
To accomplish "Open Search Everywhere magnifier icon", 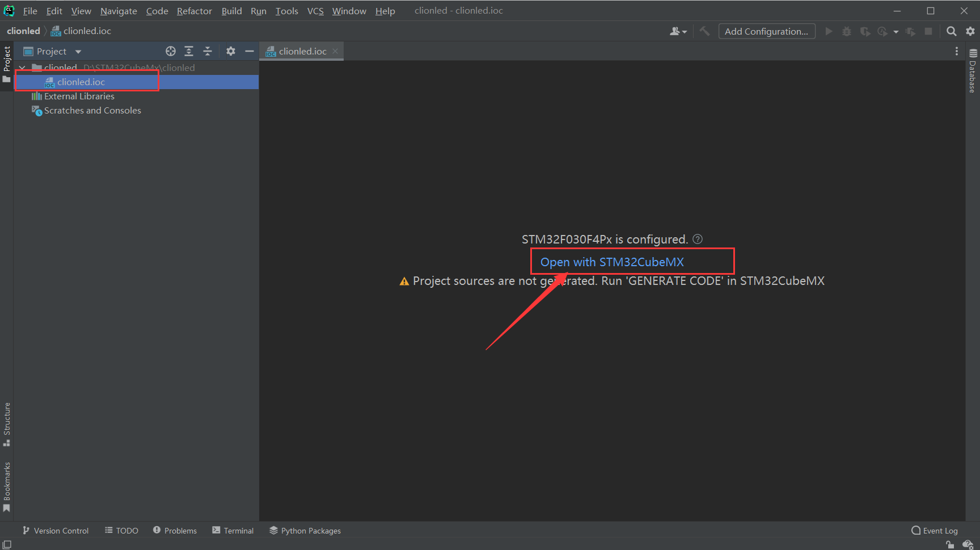I will [952, 31].
